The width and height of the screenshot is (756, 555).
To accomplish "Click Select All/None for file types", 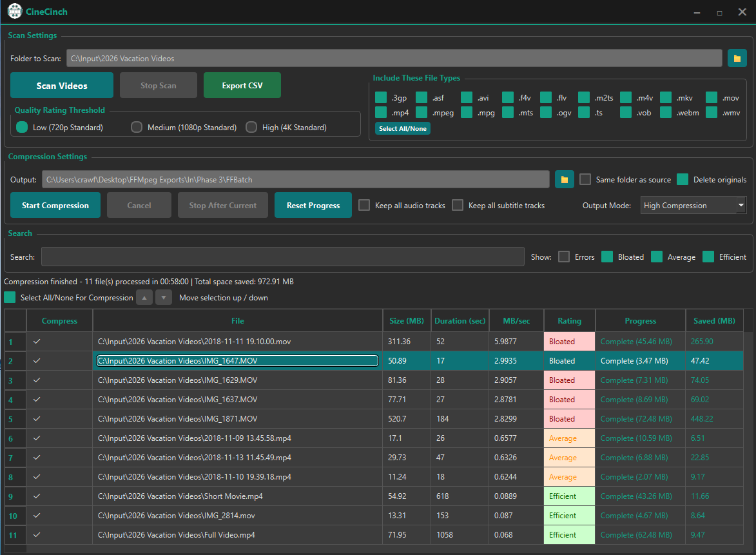I will 402,128.
